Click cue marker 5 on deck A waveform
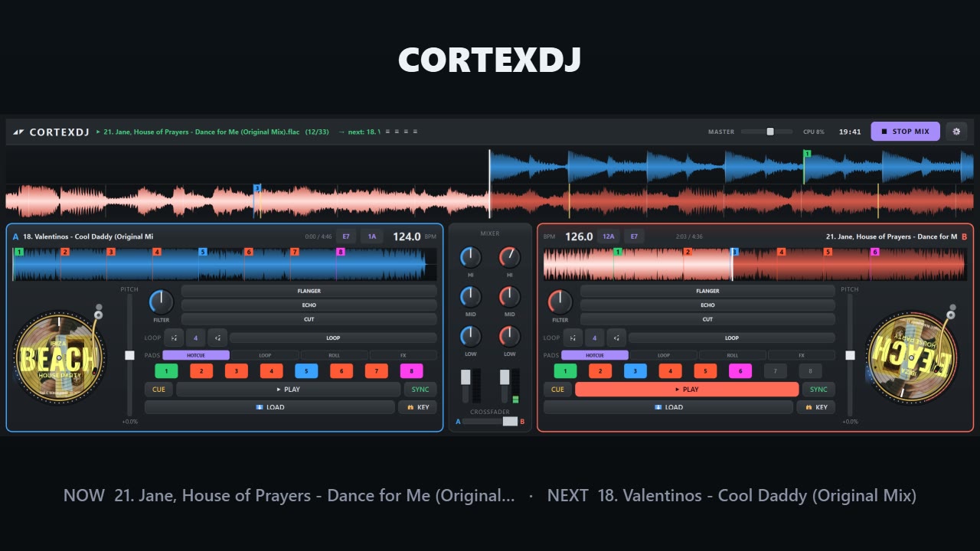 [203, 252]
